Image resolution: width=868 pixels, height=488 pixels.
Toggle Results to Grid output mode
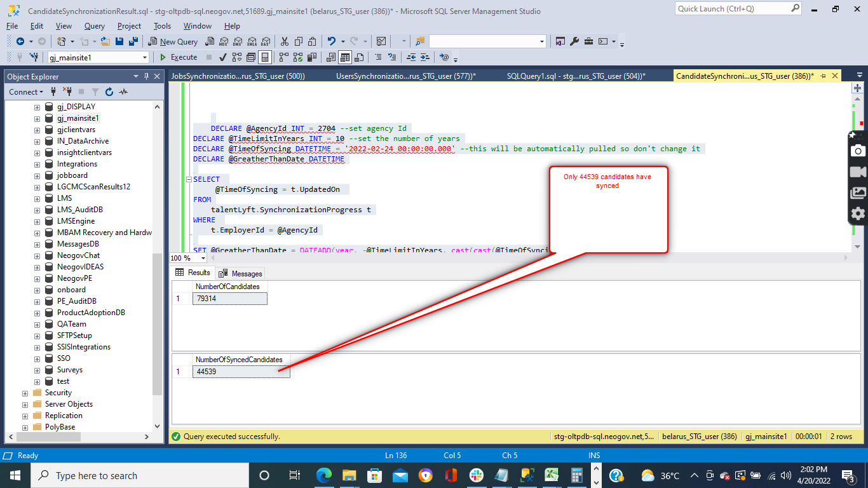pos(345,57)
